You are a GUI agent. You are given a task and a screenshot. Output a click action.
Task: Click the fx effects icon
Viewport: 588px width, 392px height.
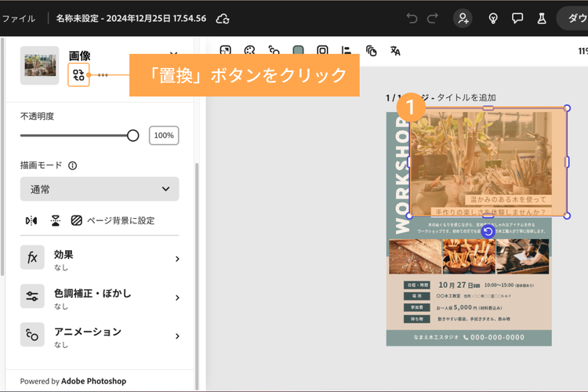[x=32, y=258]
